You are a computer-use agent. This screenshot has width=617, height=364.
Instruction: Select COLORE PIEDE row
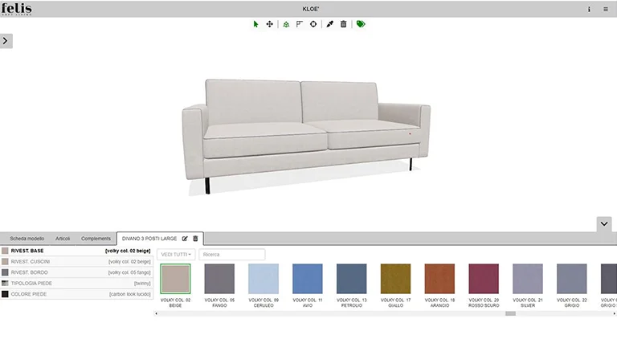tap(76, 294)
